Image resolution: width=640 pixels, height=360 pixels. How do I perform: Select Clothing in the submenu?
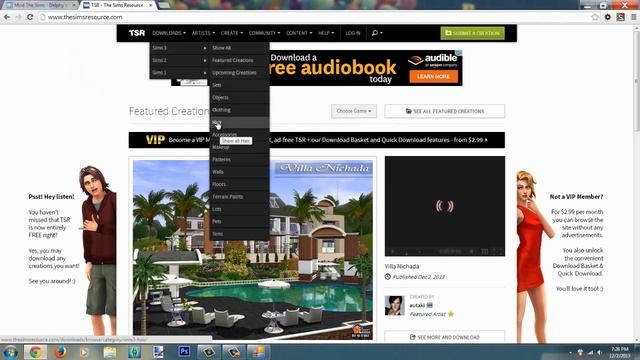coord(240,110)
